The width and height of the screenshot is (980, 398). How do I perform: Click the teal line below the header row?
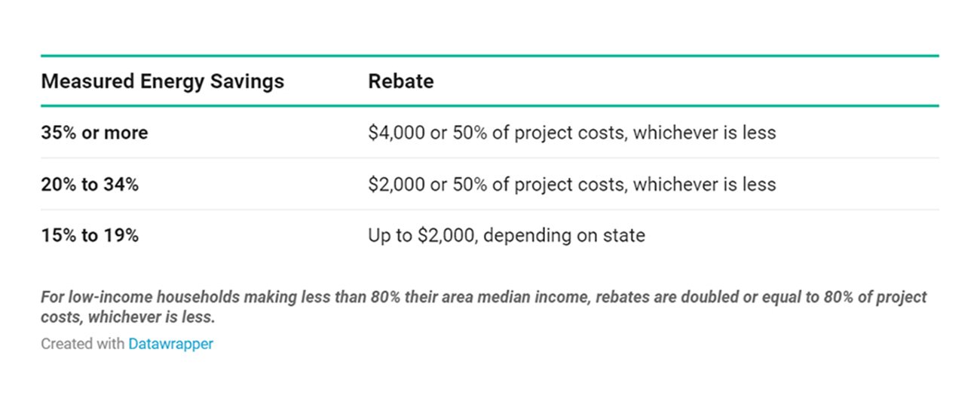point(490,106)
